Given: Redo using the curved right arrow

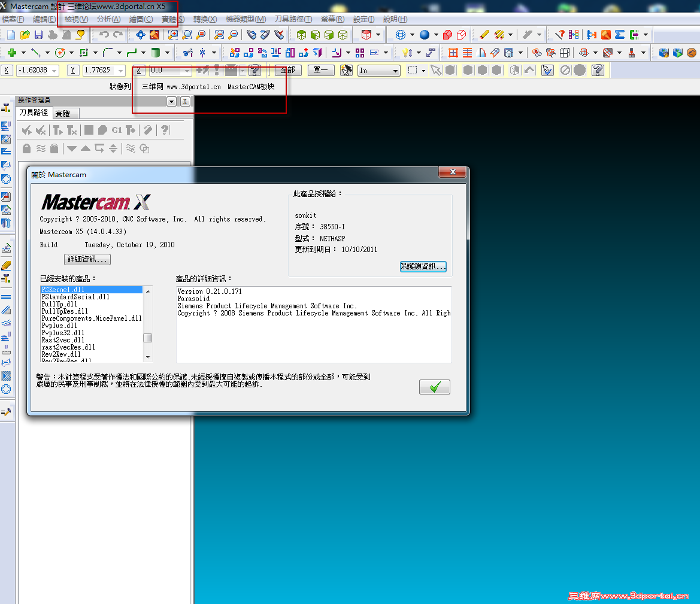Looking at the screenshot, I should (x=118, y=35).
